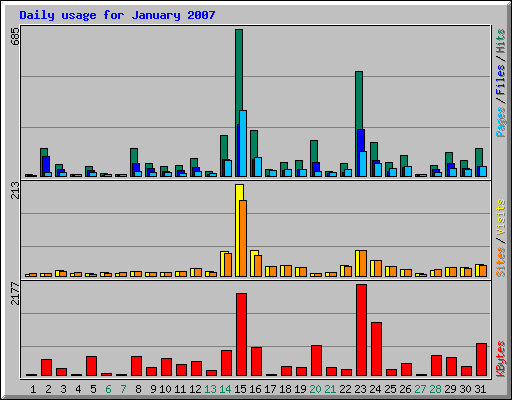Click the dark blue Files bar for day 2
The height and width of the screenshot is (400, 512).
[x=46, y=164]
